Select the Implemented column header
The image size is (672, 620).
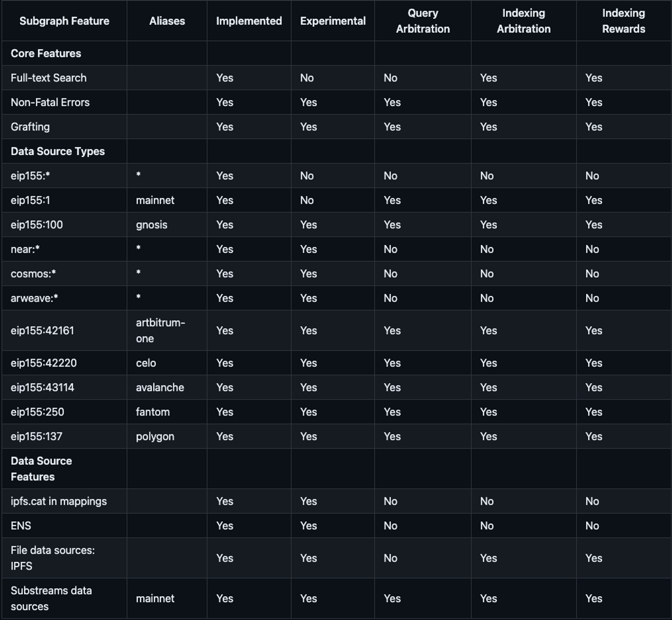[249, 21]
